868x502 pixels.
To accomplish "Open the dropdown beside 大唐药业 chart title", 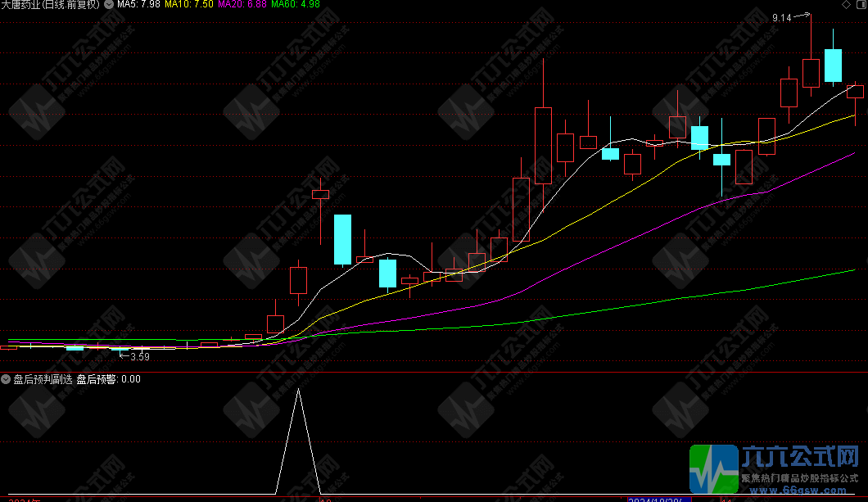I will point(109,4).
